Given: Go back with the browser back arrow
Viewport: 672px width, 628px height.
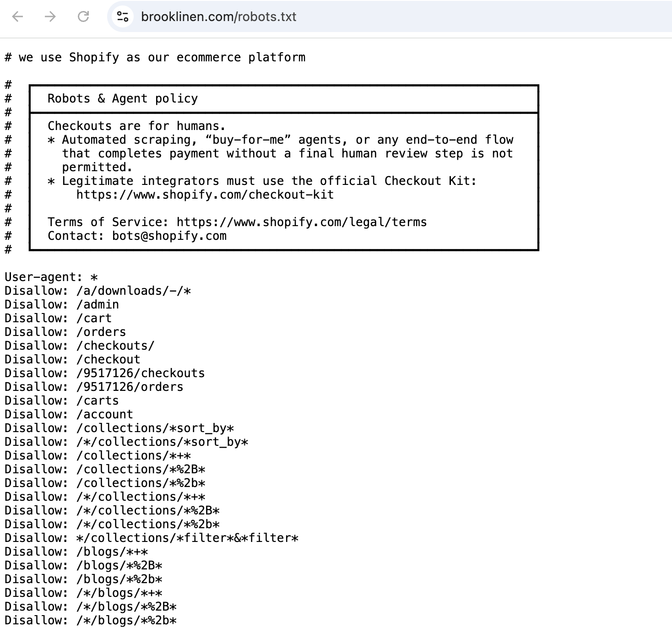Looking at the screenshot, I should [17, 17].
